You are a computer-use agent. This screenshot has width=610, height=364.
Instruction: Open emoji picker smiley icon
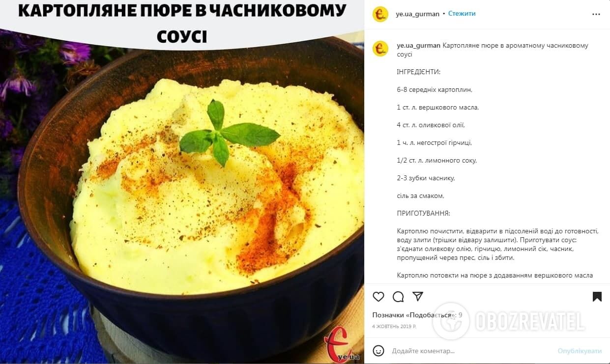[378, 351]
